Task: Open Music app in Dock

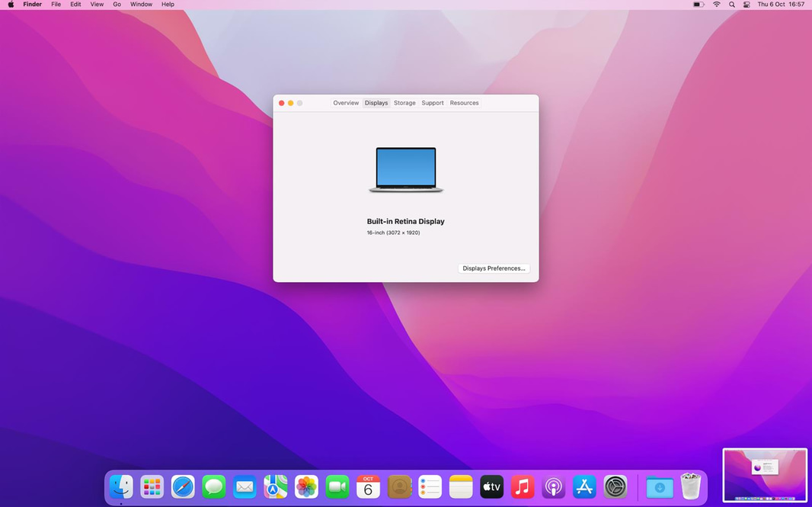Action: [523, 486]
